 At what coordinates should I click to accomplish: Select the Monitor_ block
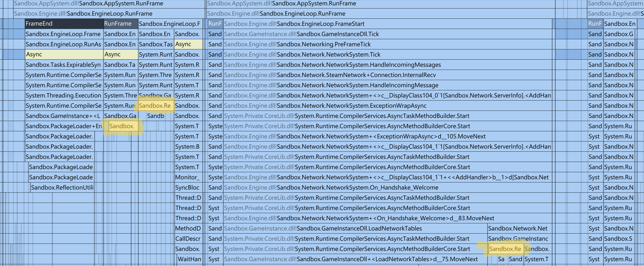pos(188,177)
